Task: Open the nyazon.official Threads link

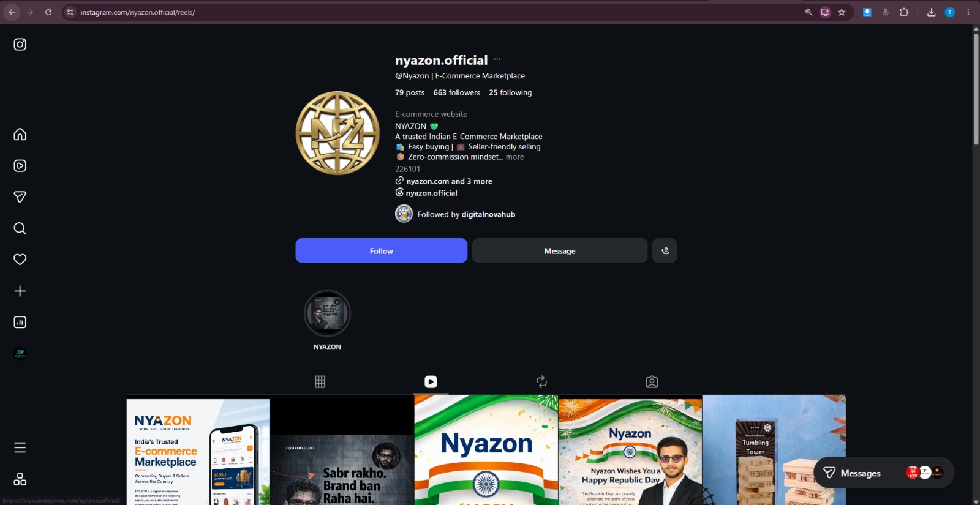Action: pyautogui.click(x=431, y=193)
